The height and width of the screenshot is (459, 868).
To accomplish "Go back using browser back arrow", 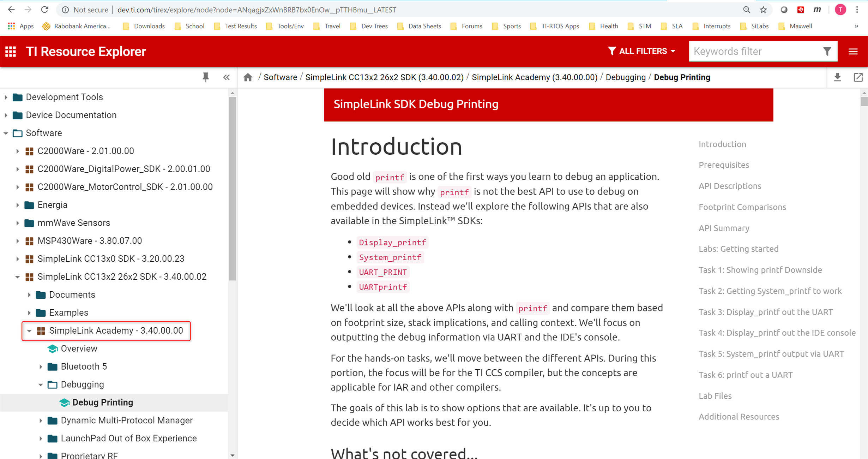I will (x=11, y=10).
